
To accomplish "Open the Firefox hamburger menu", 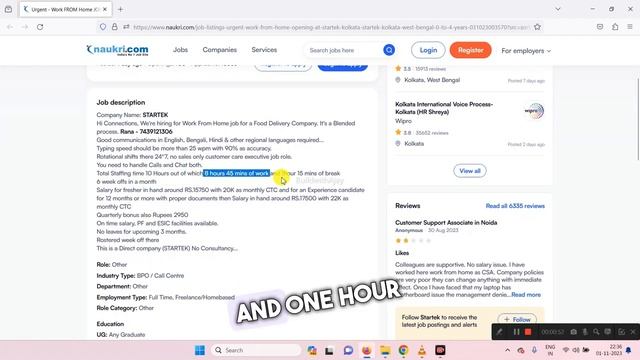I will coord(630,27).
